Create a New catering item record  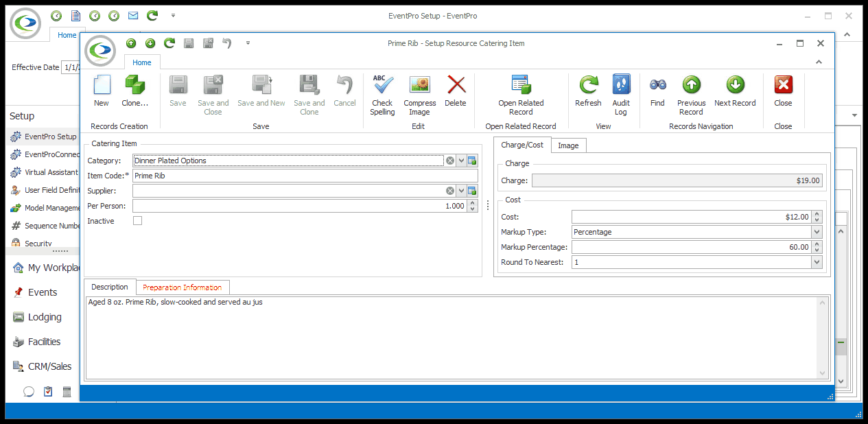point(102,91)
